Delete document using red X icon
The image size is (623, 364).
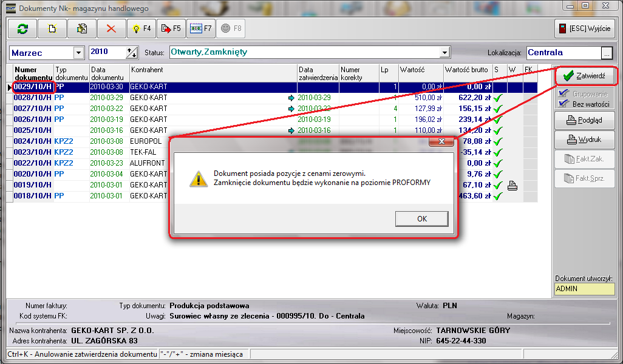[x=112, y=29]
